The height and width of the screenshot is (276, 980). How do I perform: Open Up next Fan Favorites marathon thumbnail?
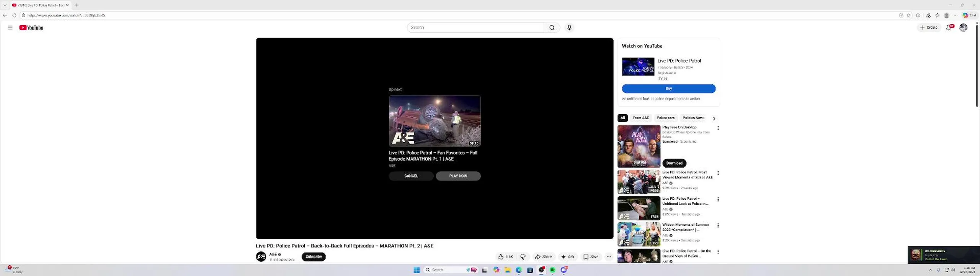(x=434, y=121)
